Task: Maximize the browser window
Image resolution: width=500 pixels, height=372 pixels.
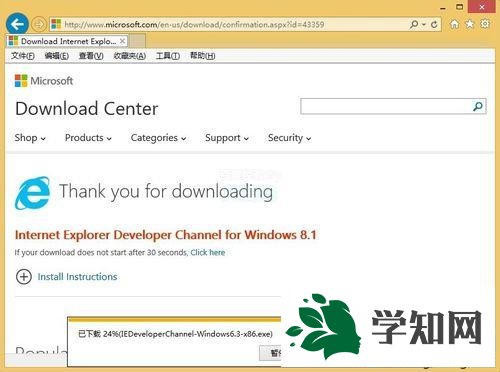Action: [x=460, y=7]
